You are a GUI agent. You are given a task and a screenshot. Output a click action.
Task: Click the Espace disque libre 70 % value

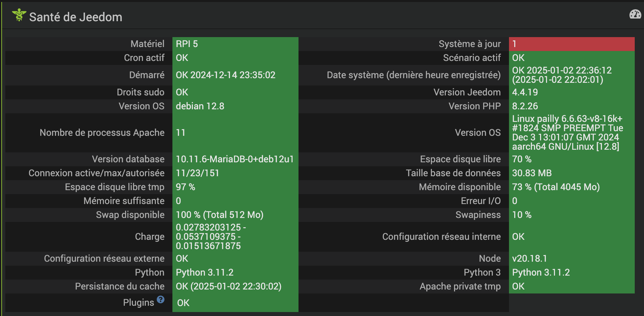[x=522, y=159]
